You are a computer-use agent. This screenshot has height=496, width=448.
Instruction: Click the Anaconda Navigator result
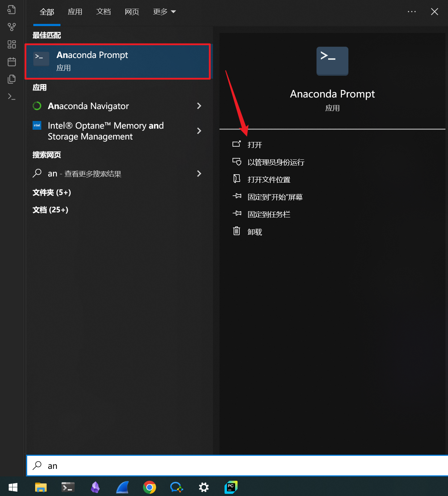[x=119, y=106]
